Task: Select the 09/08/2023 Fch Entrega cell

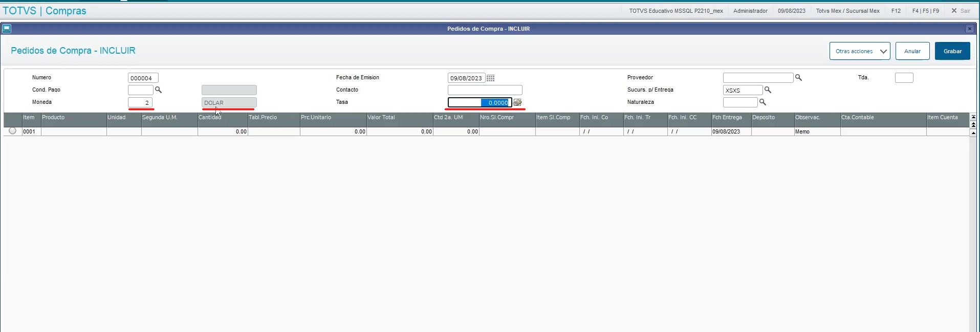Action: (x=731, y=131)
